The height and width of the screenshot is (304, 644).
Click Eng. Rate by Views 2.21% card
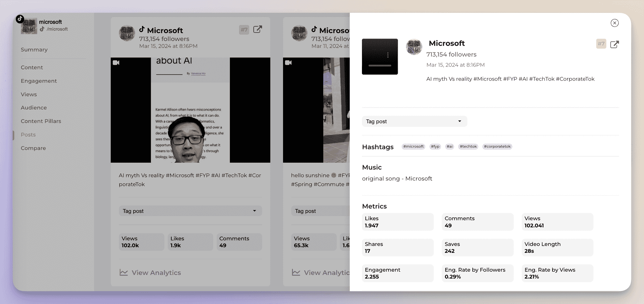click(x=557, y=273)
